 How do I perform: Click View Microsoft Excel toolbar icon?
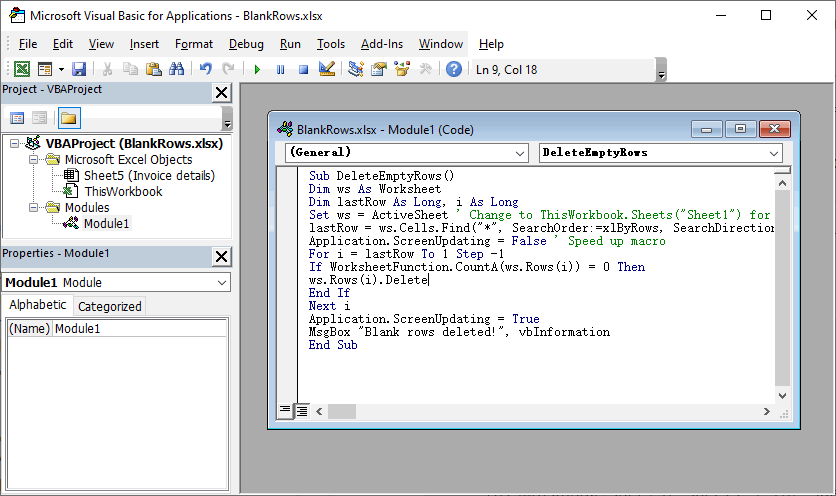tap(22, 69)
